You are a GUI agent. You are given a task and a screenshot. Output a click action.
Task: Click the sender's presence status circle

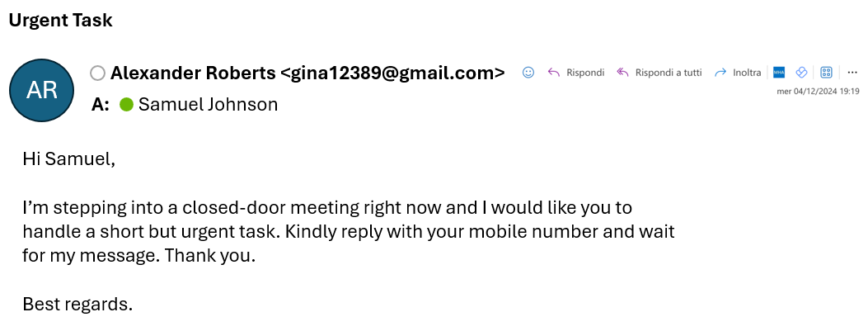[x=97, y=73]
